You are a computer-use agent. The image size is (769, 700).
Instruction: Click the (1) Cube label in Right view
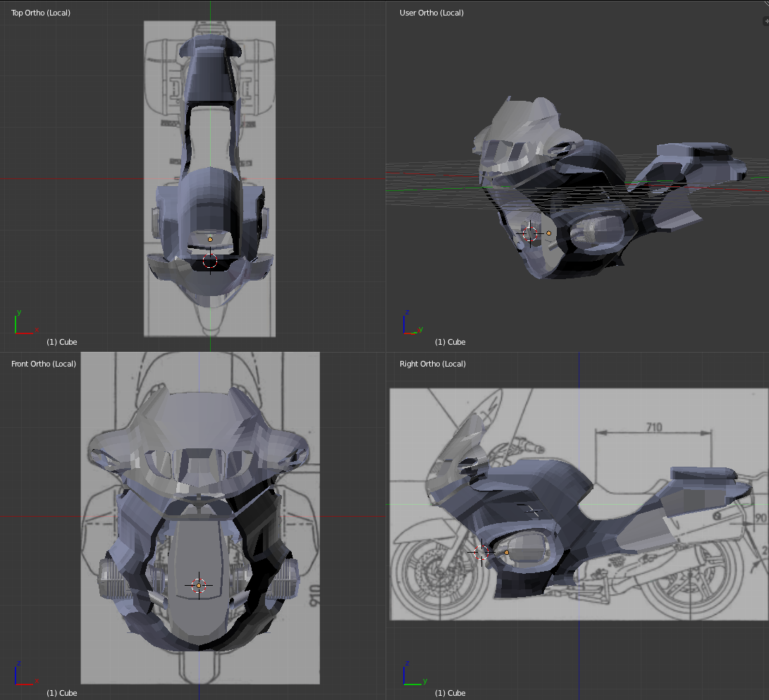450,693
